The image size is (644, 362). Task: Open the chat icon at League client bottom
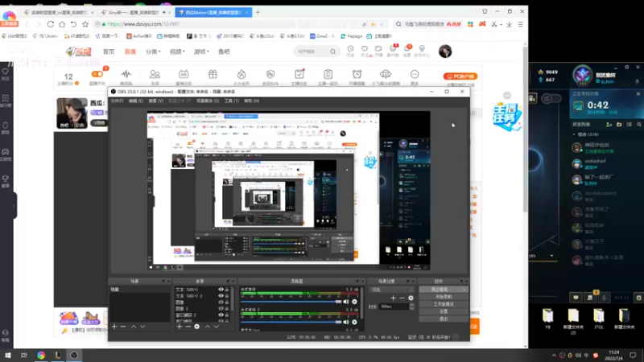(x=576, y=297)
